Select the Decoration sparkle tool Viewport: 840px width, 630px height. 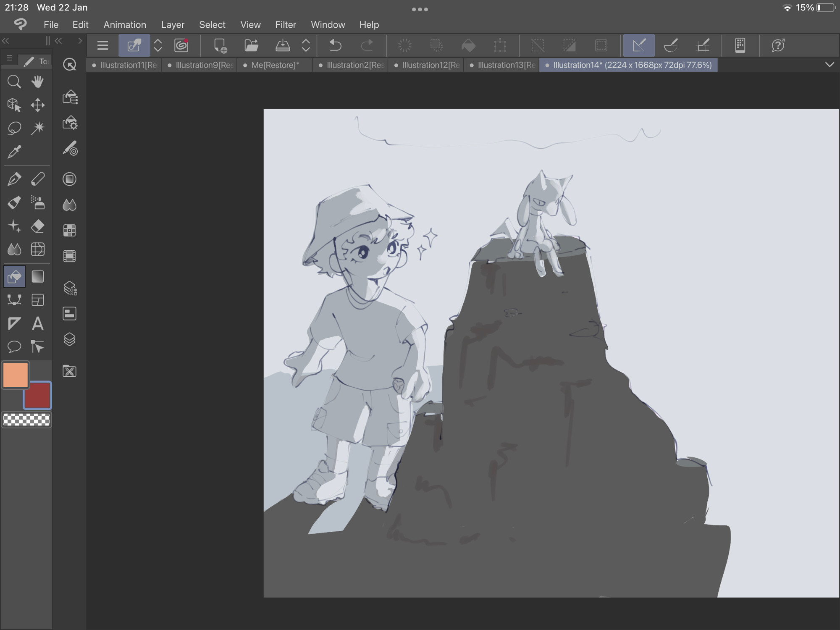[x=14, y=226]
